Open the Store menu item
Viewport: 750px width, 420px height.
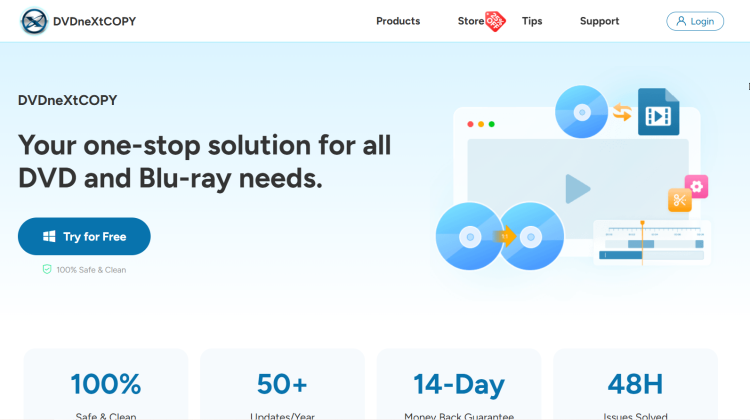point(471,21)
